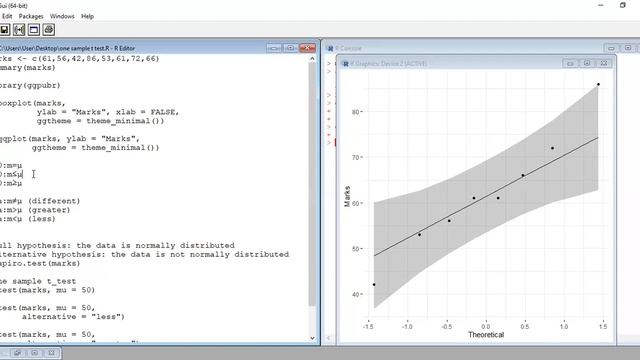Image resolution: width=640 pixels, height=360 pixels.
Task: Click the topmost data point near 86 on the plot
Action: [598, 84]
